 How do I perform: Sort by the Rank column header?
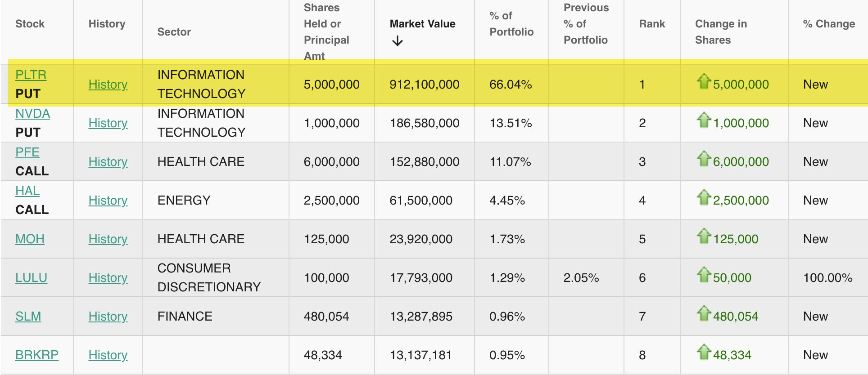point(652,24)
